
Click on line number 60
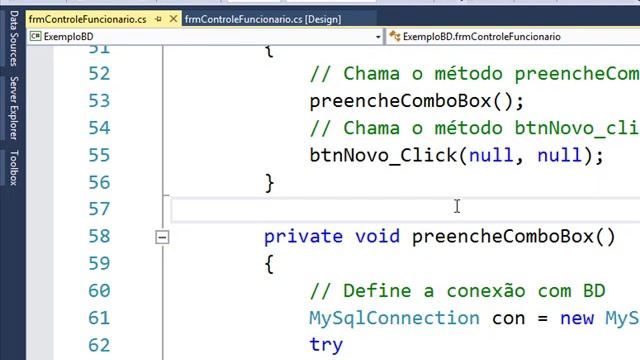click(x=99, y=291)
